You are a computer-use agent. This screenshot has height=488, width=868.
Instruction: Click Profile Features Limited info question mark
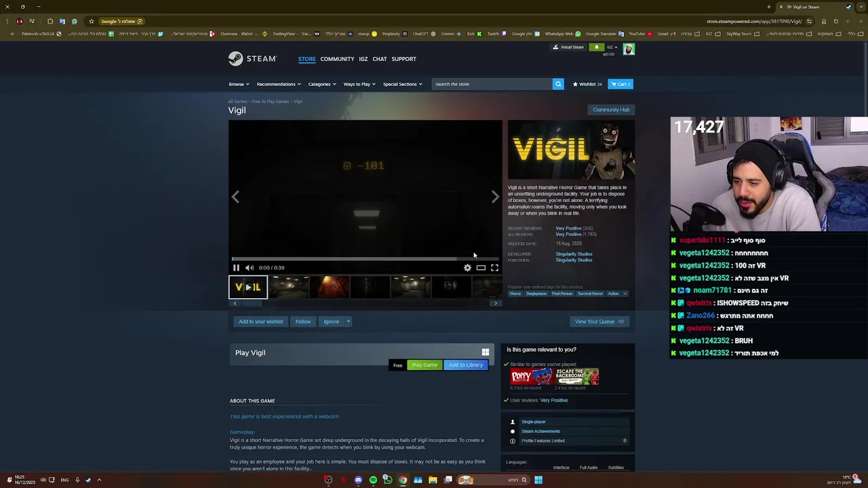pyautogui.click(x=625, y=441)
